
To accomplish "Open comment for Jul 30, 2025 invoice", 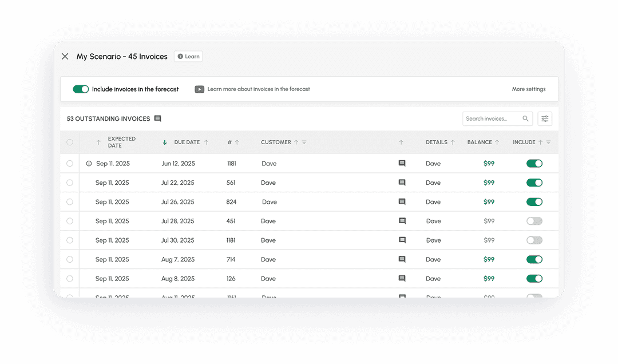I will [402, 240].
